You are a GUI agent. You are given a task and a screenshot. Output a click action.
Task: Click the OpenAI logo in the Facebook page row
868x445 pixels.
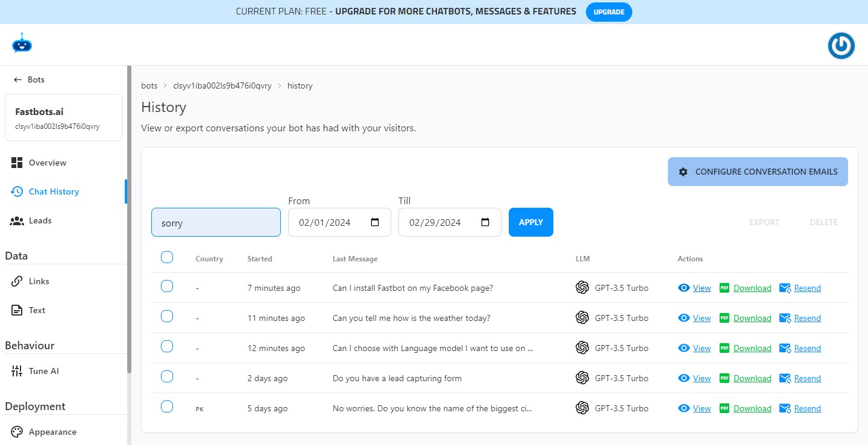(x=582, y=288)
